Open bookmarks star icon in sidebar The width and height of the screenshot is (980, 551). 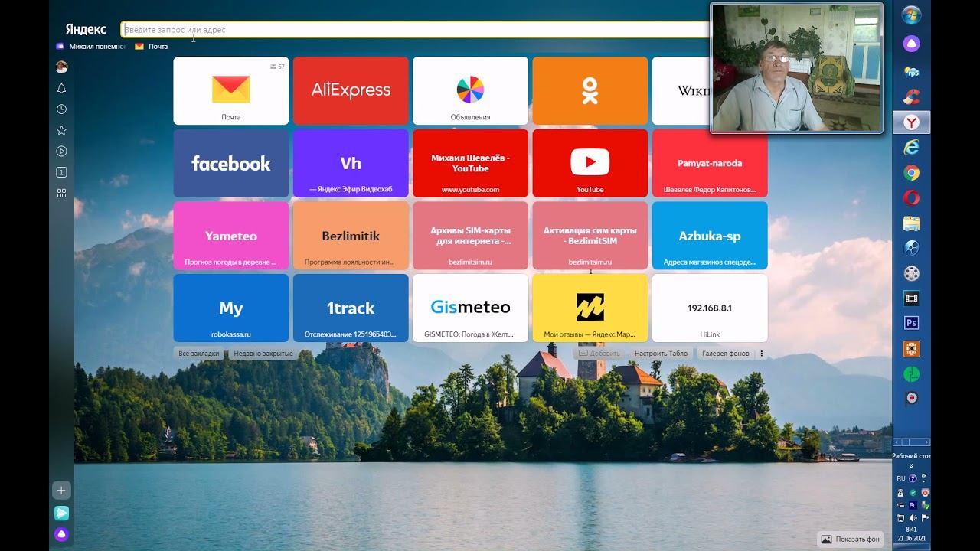[62, 130]
